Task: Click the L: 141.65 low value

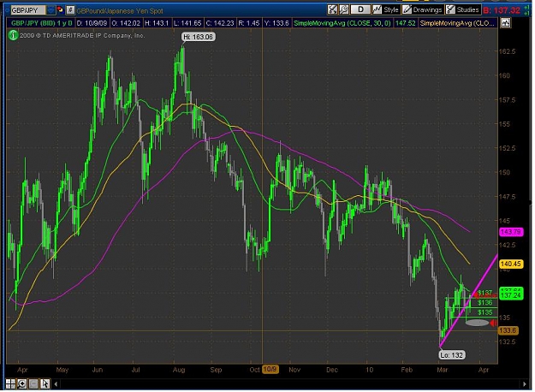Action: [x=187, y=23]
